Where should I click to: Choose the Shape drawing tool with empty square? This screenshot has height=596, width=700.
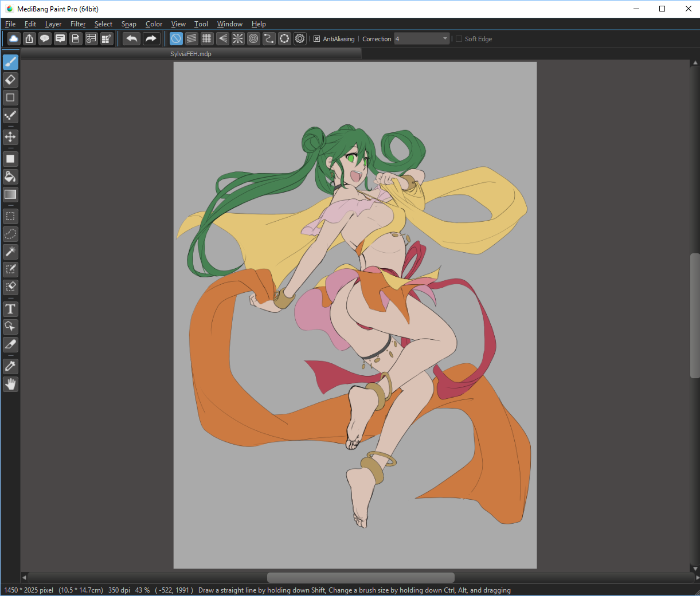pos(10,97)
